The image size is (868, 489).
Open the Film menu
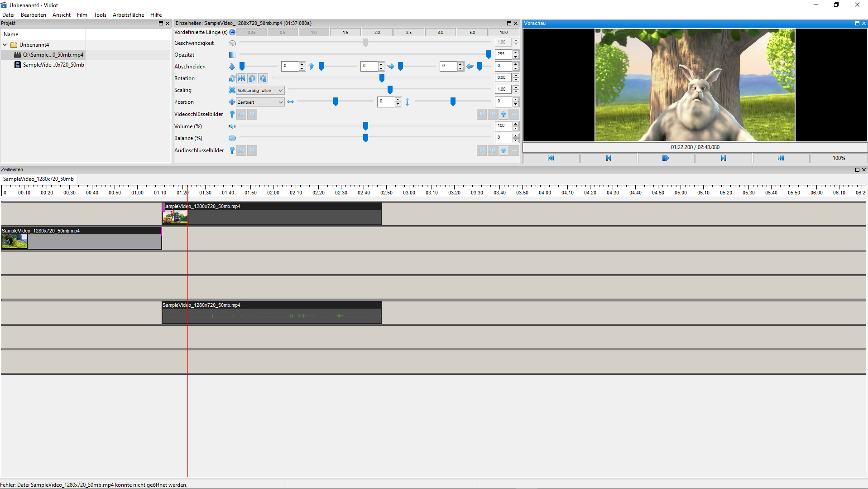point(82,15)
